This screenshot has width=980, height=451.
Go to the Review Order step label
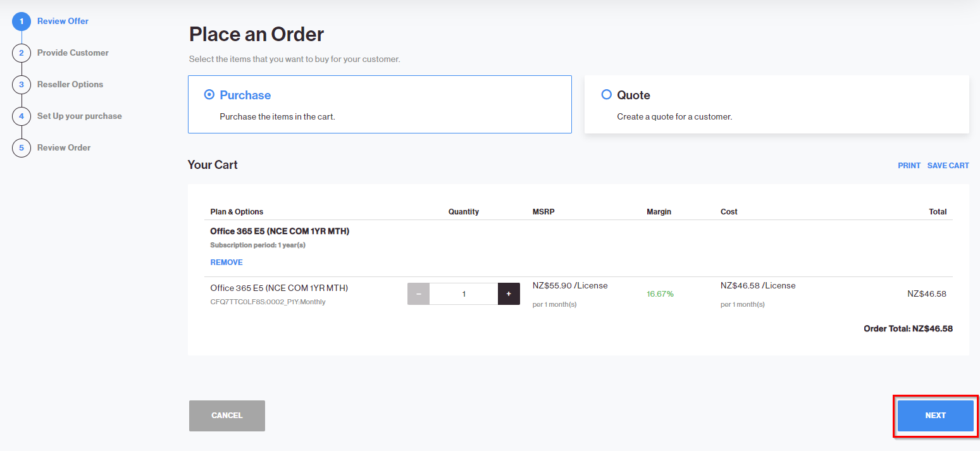pos(64,147)
